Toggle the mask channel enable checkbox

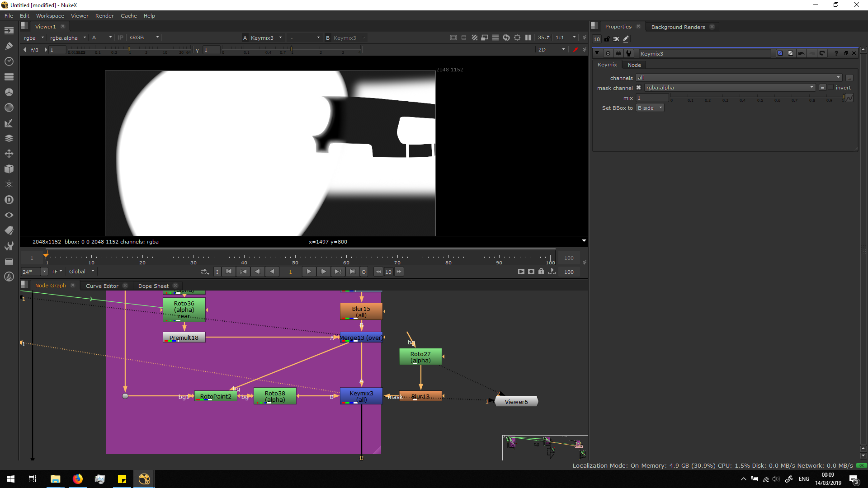(x=638, y=88)
